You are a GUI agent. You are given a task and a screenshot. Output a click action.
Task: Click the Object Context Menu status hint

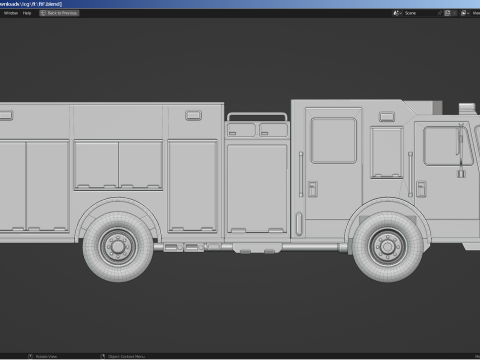[123, 356]
